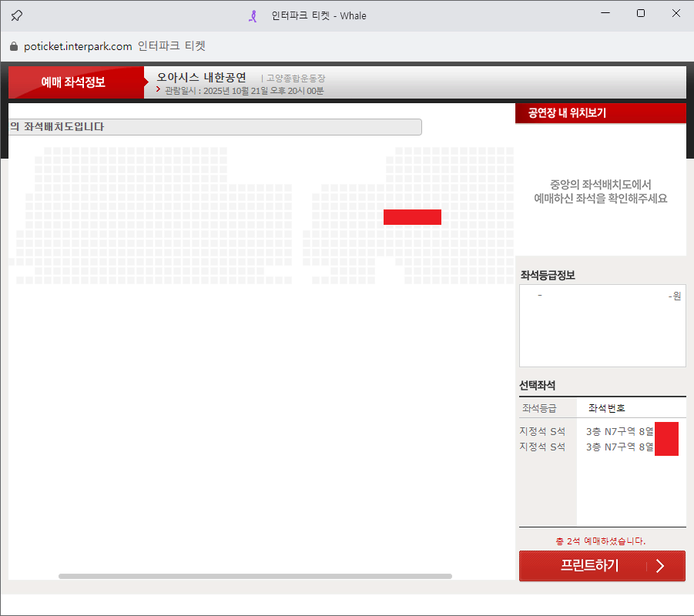Image resolution: width=694 pixels, height=616 pixels.
Task: Click the lock icon beside the URL
Action: [14, 46]
